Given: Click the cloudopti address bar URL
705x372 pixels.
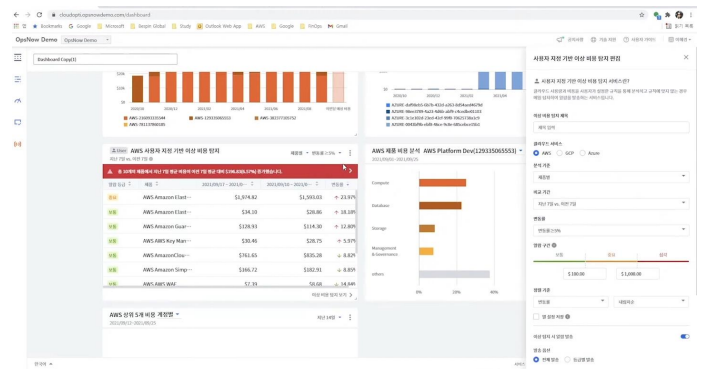Looking at the screenshot, I should point(105,15).
